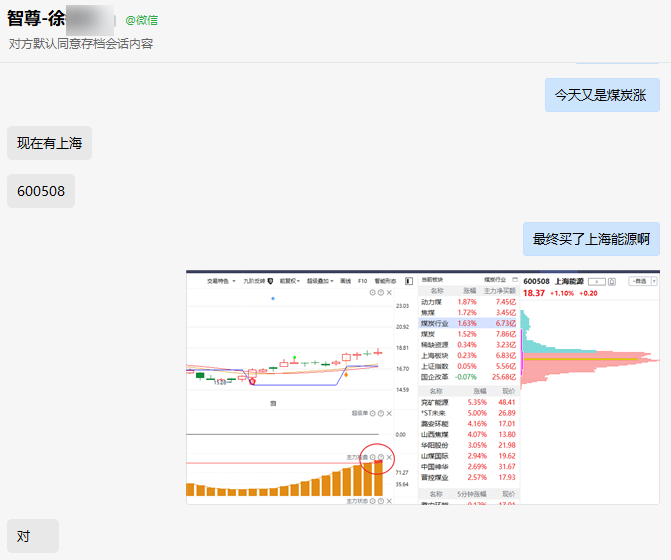Click 画线 in the stock image toolbar

tap(345, 281)
